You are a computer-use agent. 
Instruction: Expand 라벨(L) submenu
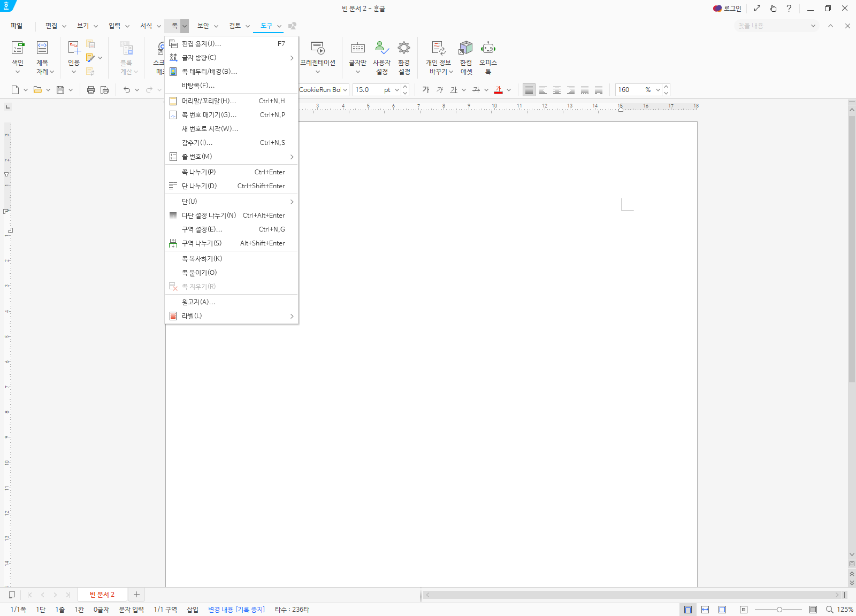[x=292, y=316]
